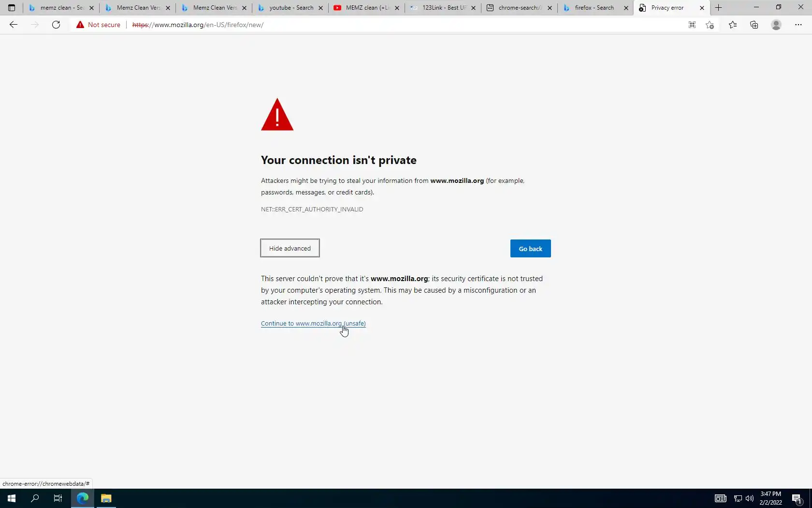Open the clock showing 3:47 PM

770,498
